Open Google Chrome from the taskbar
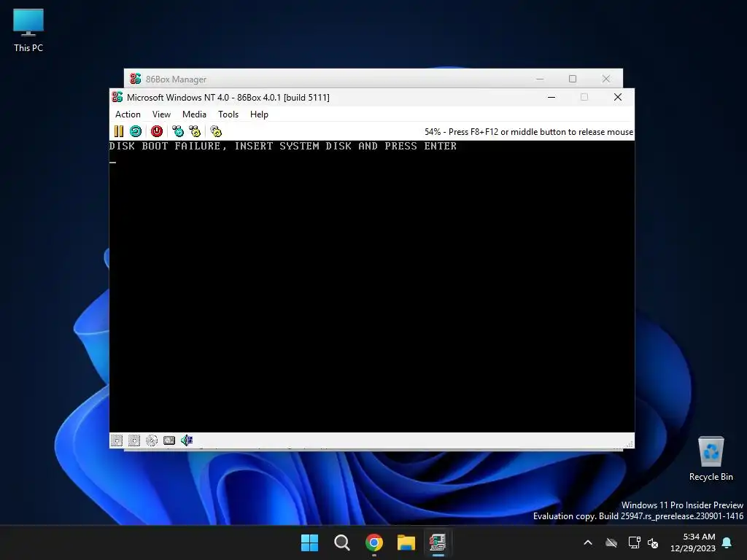 (x=374, y=542)
